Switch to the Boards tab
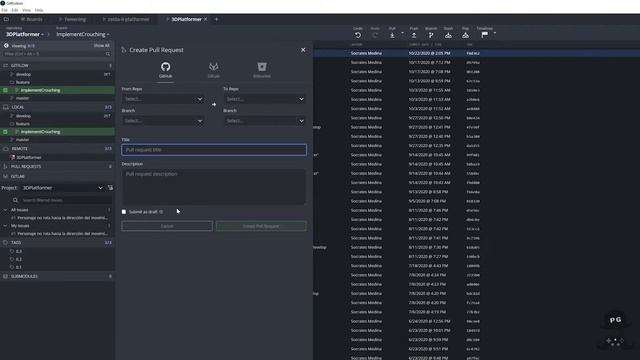This screenshot has width=640, height=360. [31, 19]
